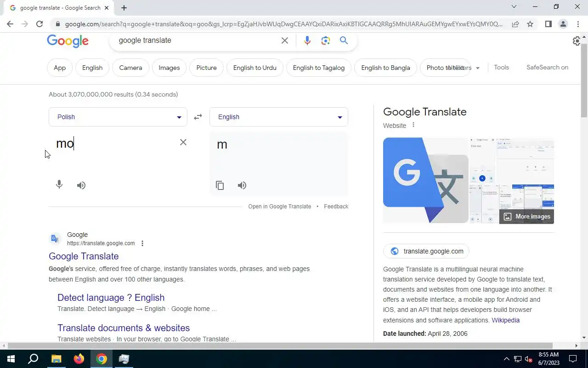This screenshot has height=368, width=588.
Task: Go back to the previous page
Action: (10, 24)
